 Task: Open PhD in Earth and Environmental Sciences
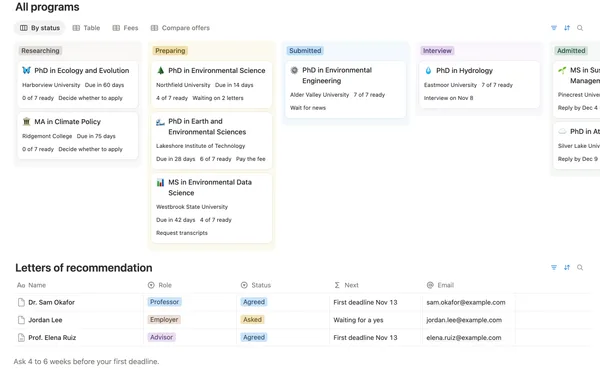(212, 140)
